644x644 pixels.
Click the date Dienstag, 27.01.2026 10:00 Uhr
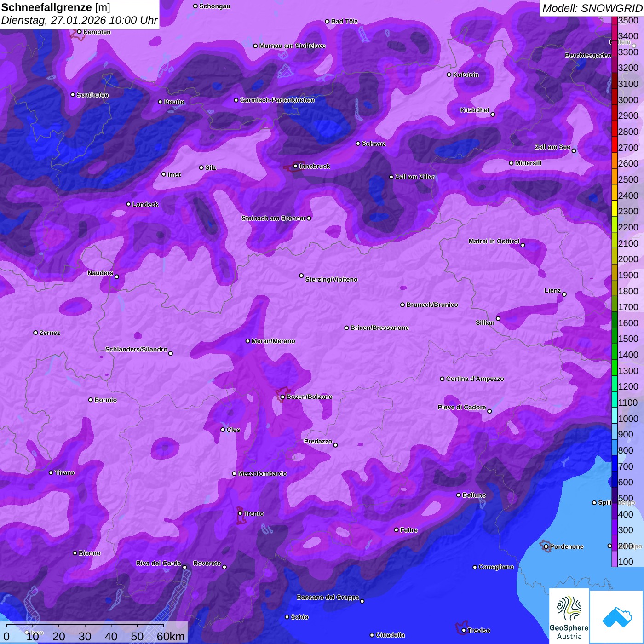[79, 21]
